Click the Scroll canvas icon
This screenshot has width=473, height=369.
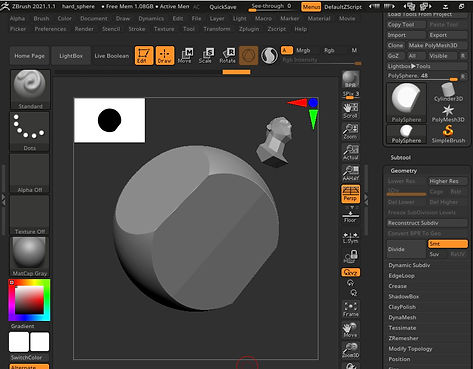pos(350,111)
